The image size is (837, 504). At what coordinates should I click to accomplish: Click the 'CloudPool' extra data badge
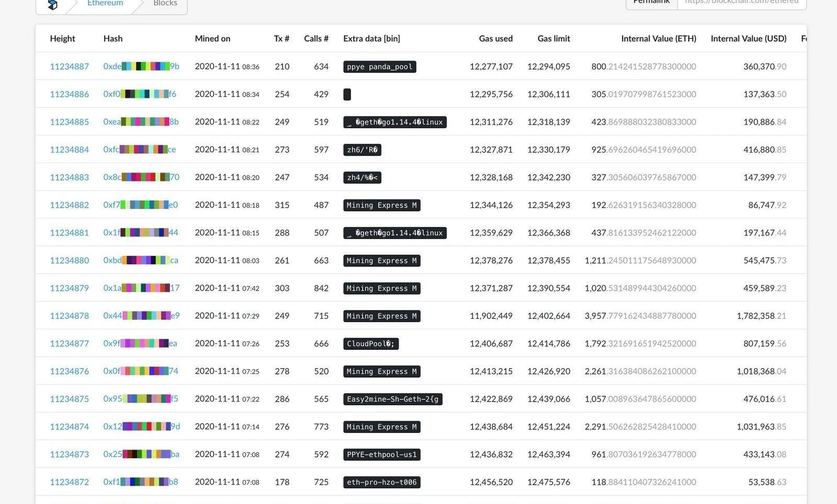click(371, 343)
